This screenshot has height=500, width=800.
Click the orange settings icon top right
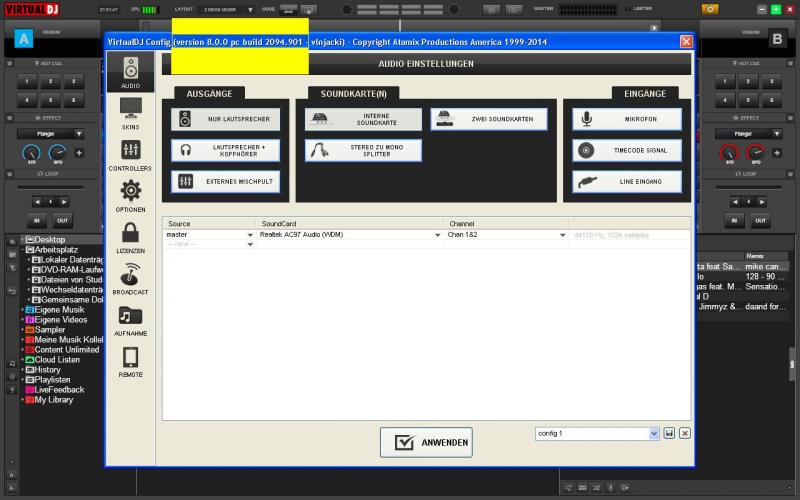710,9
